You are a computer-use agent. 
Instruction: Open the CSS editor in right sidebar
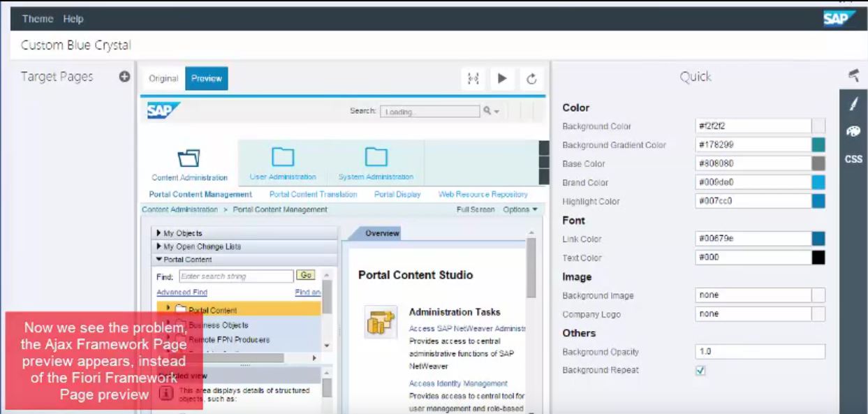point(853,158)
